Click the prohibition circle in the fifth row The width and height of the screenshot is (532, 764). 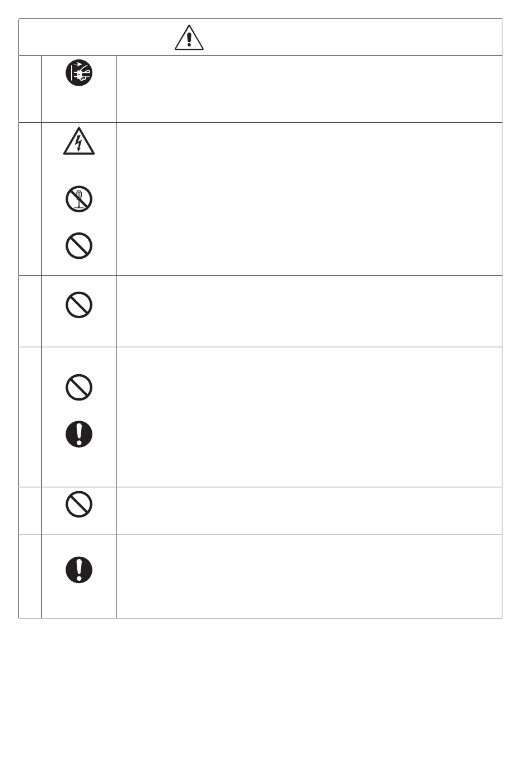[x=79, y=505]
